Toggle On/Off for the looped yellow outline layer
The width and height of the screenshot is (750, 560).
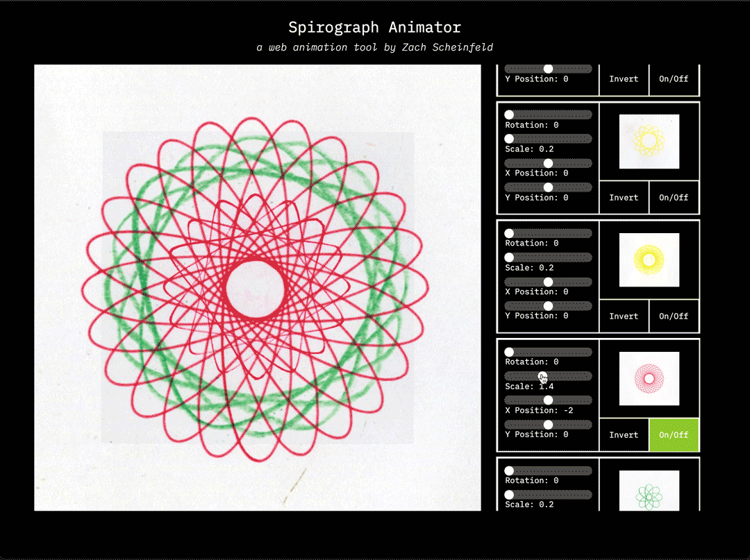pos(674,197)
